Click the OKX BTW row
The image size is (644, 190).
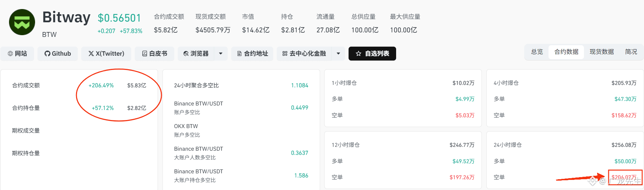tap(241, 130)
